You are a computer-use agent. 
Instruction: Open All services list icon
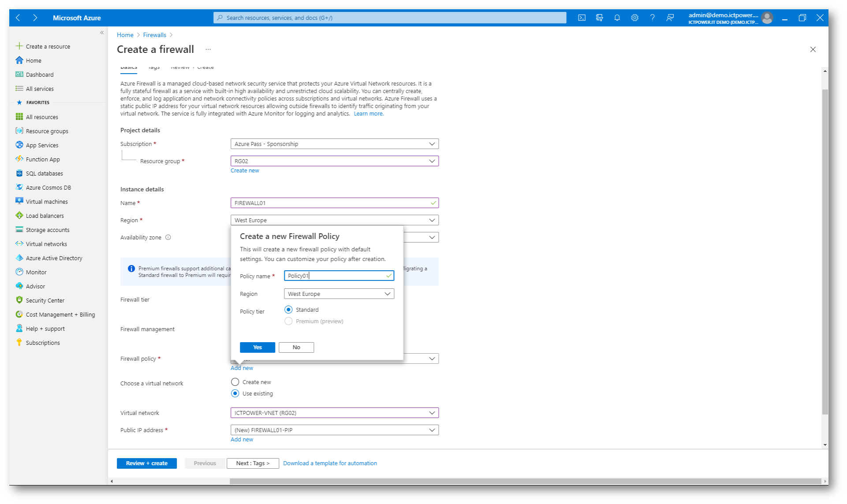click(x=19, y=89)
